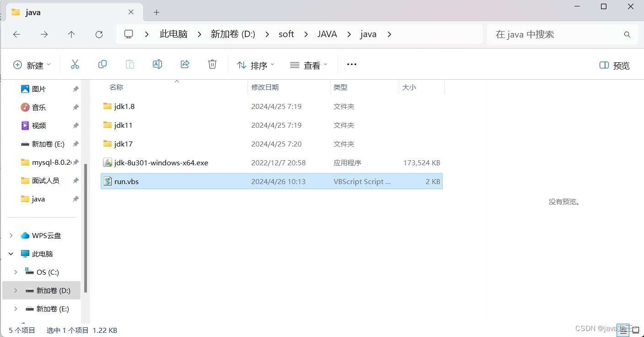Click soft in address breadcrumb

point(287,34)
